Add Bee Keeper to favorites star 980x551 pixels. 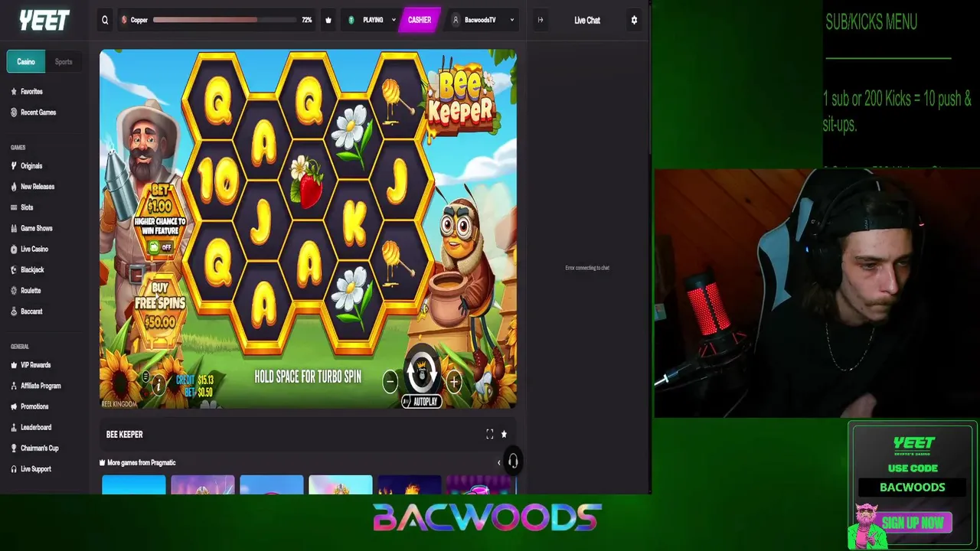click(504, 434)
